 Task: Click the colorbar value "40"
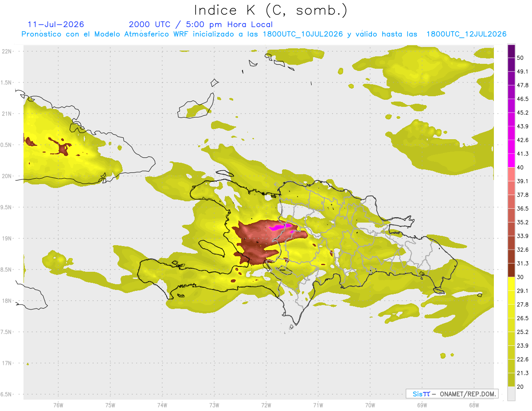(x=520, y=168)
